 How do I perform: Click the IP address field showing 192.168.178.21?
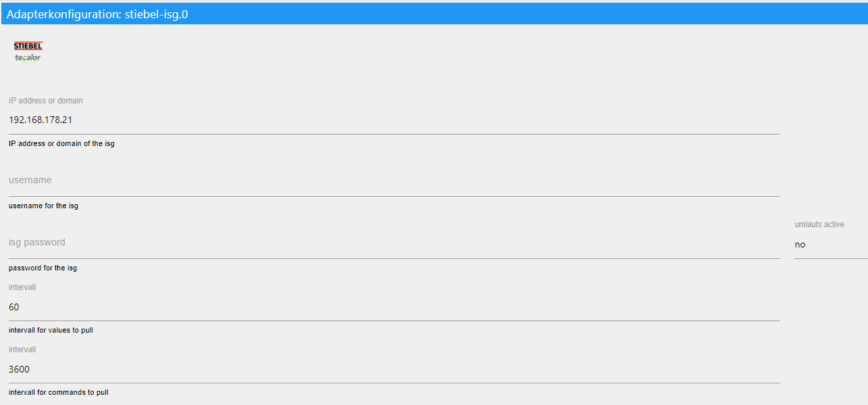pos(394,120)
